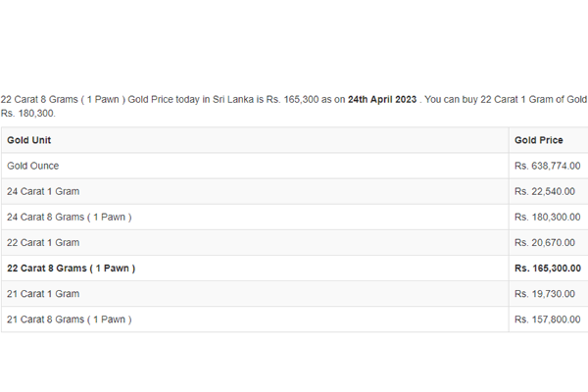Click the Rs. 22,540.00 price value
Image resolution: width=588 pixels, height=392 pixels.
tap(545, 191)
